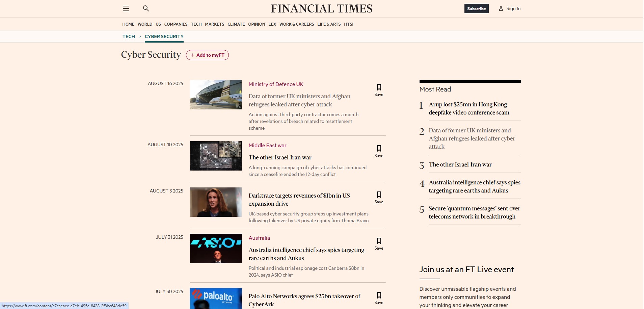The height and width of the screenshot is (309, 644).
Task: Read the quantum messages most-read story
Action: [474, 212]
